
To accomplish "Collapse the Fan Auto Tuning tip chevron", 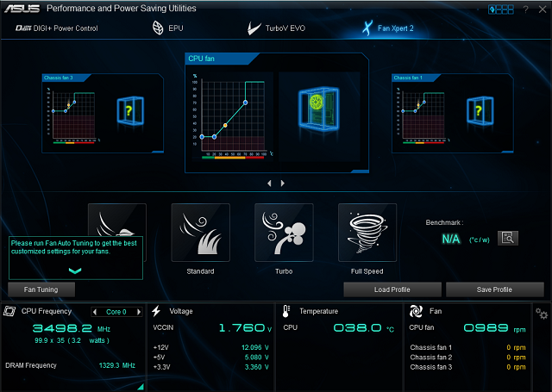I will pos(75,271).
